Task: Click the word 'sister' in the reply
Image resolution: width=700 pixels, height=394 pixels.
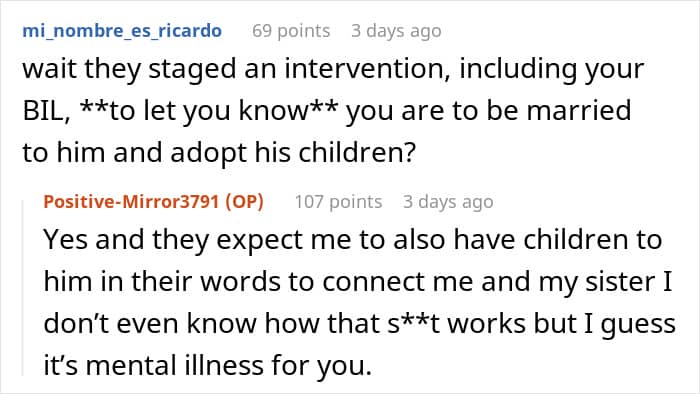Action: tap(620, 282)
